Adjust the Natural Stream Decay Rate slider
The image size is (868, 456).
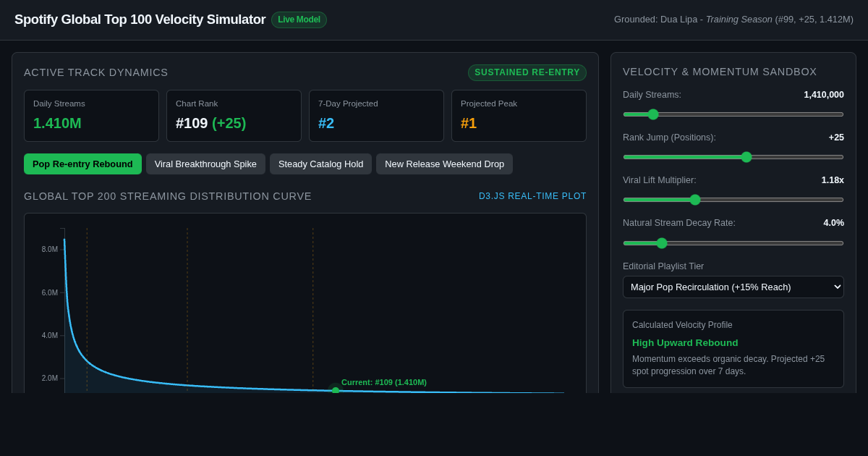coord(733,242)
